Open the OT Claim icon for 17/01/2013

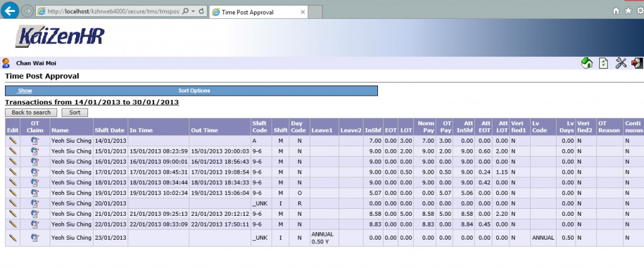(x=35, y=172)
